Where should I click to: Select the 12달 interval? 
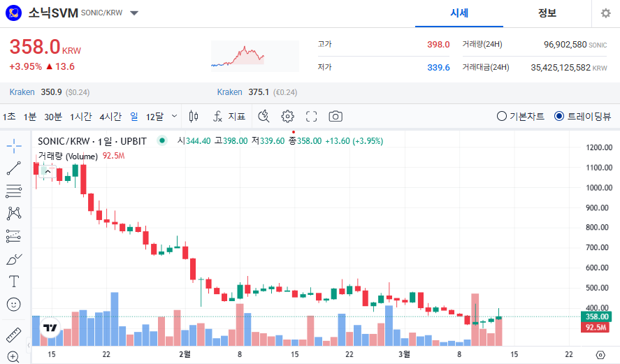pyautogui.click(x=154, y=117)
